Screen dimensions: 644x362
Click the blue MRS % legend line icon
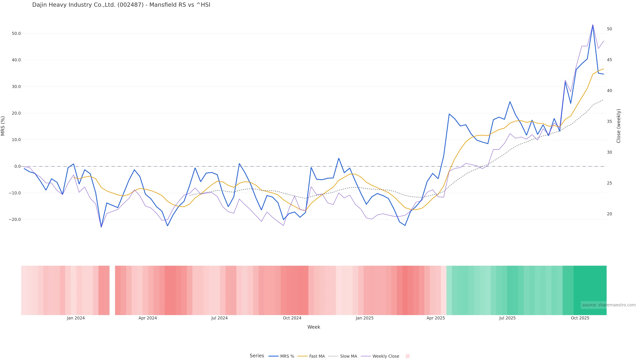click(x=274, y=356)
